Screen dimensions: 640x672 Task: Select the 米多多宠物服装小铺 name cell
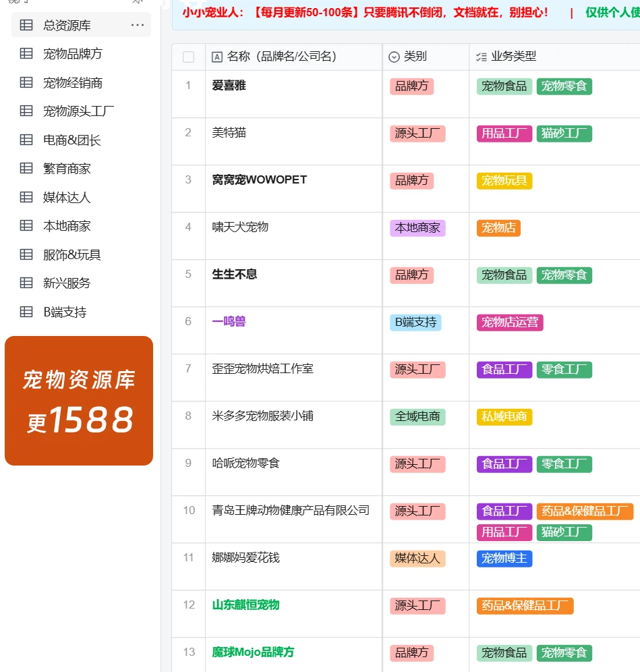[x=293, y=424]
